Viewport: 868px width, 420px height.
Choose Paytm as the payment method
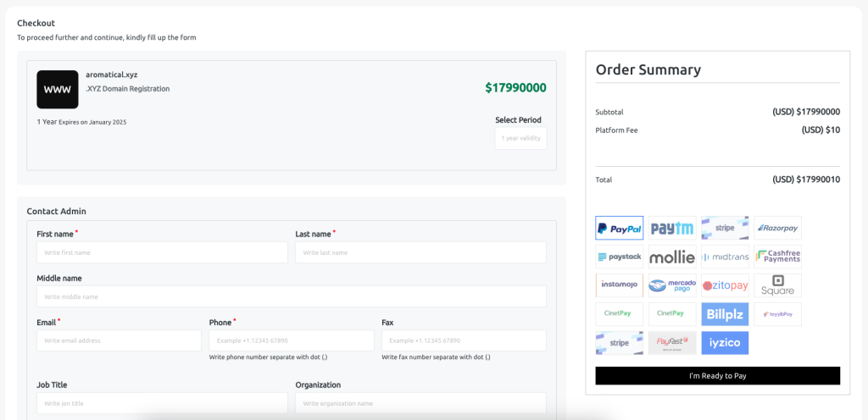coord(672,228)
